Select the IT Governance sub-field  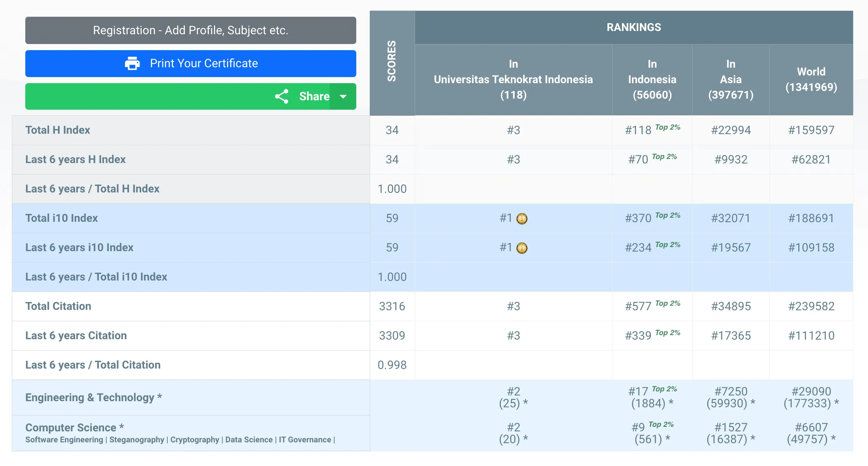pyautogui.click(x=305, y=440)
